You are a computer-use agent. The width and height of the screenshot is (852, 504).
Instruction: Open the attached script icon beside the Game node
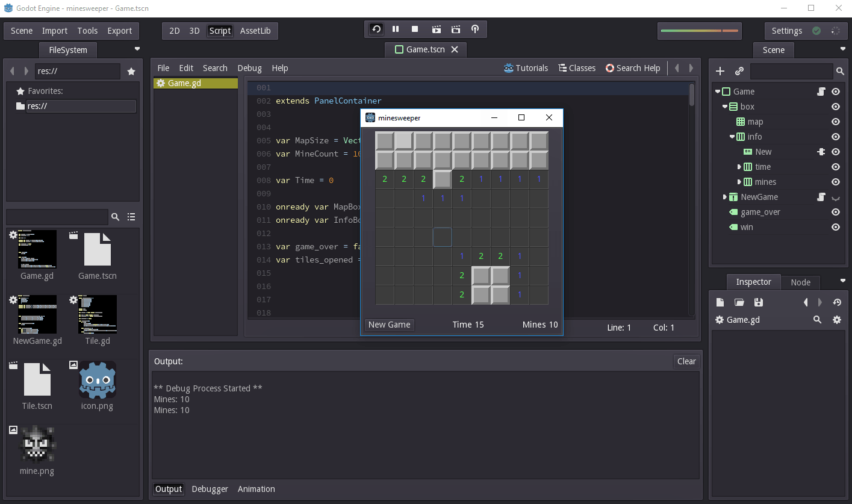(822, 91)
